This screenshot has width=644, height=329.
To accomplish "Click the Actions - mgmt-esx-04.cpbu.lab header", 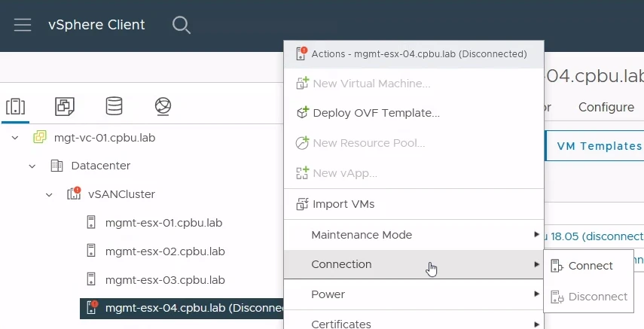I will [x=414, y=54].
